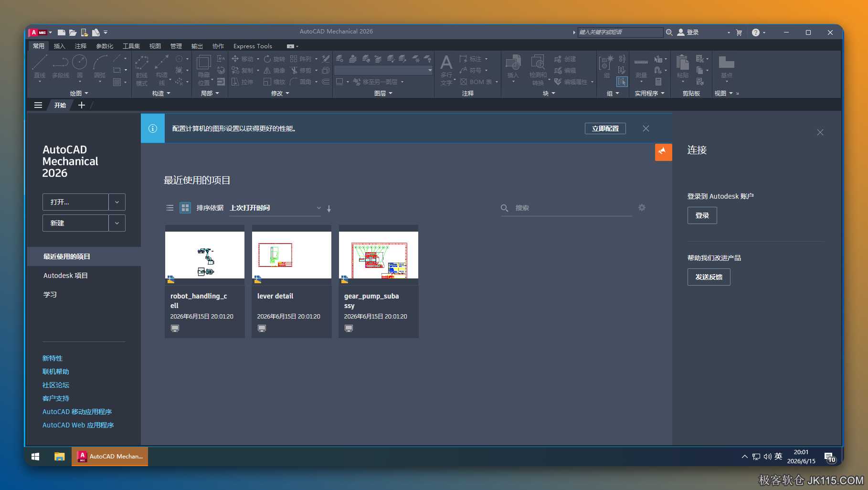
Task: Click the keyword search box in title bar
Action: 620,32
